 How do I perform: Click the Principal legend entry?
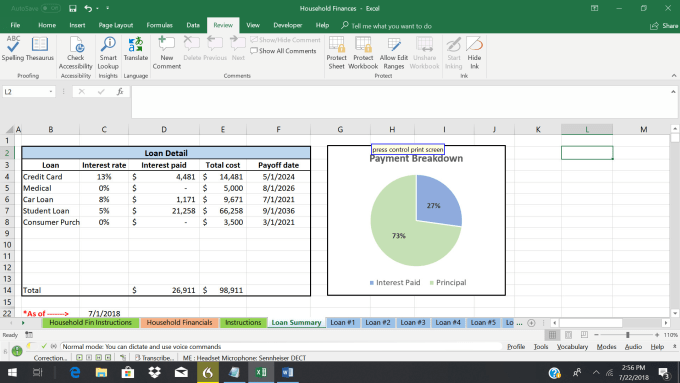[x=448, y=282]
